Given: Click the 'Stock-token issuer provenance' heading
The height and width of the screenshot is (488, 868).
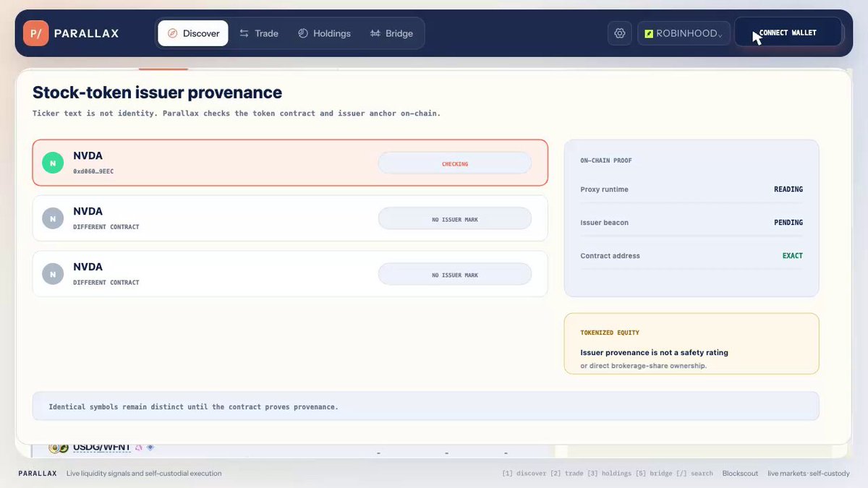Looking at the screenshot, I should 157,93.
